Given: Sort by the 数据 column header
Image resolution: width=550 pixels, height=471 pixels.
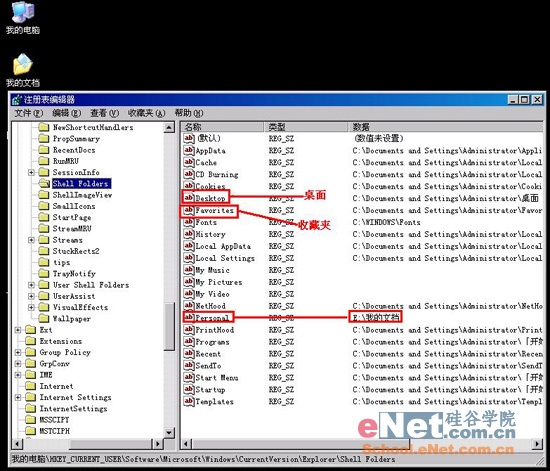Looking at the screenshot, I should [x=445, y=127].
